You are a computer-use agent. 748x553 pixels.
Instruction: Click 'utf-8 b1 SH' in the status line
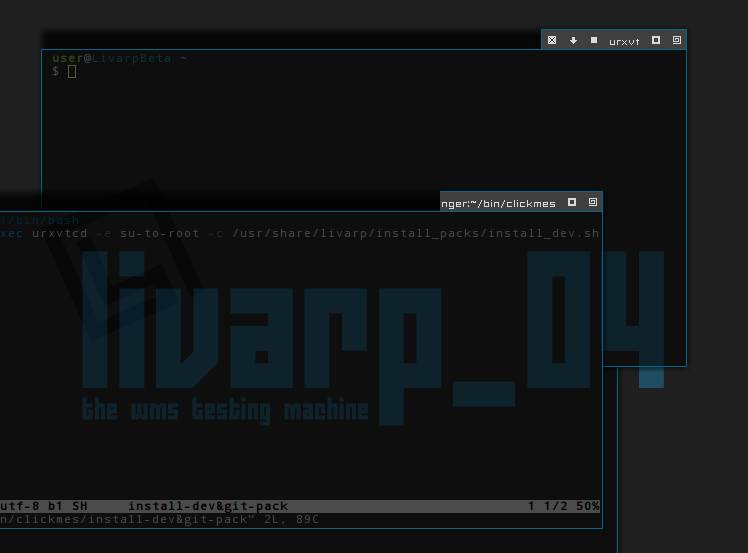click(44, 506)
